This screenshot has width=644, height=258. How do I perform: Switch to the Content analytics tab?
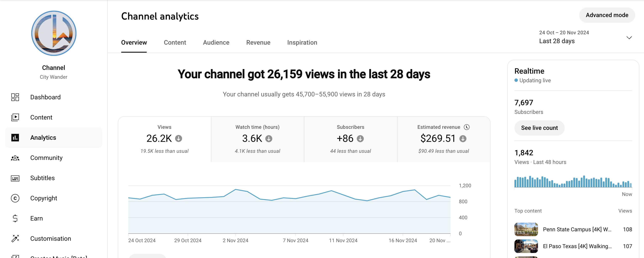tap(175, 43)
